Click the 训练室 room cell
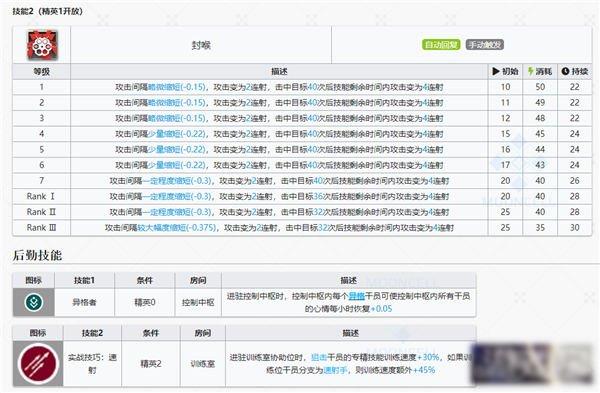This screenshot has width=600, height=393. (202, 364)
